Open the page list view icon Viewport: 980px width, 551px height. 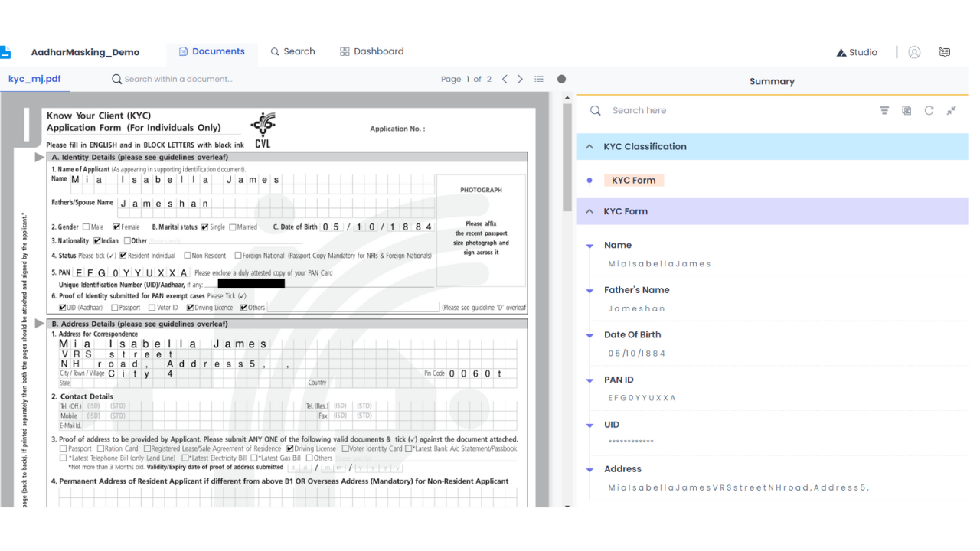(539, 79)
